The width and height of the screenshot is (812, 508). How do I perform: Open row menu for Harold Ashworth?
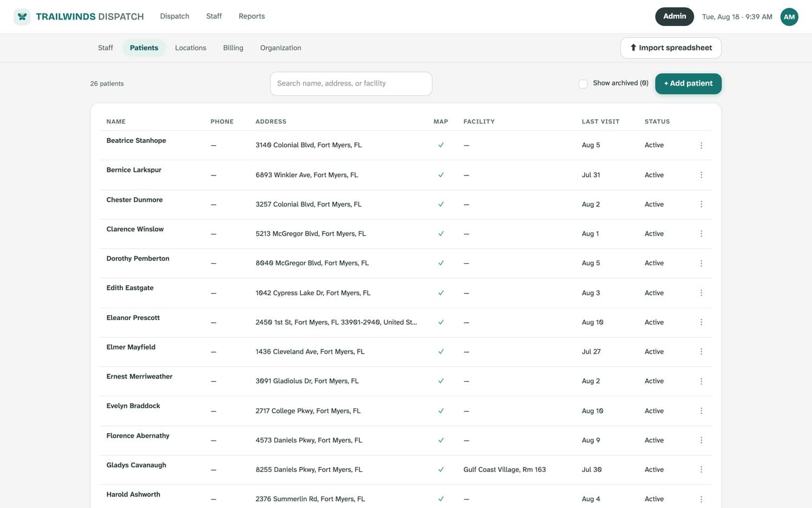point(701,499)
